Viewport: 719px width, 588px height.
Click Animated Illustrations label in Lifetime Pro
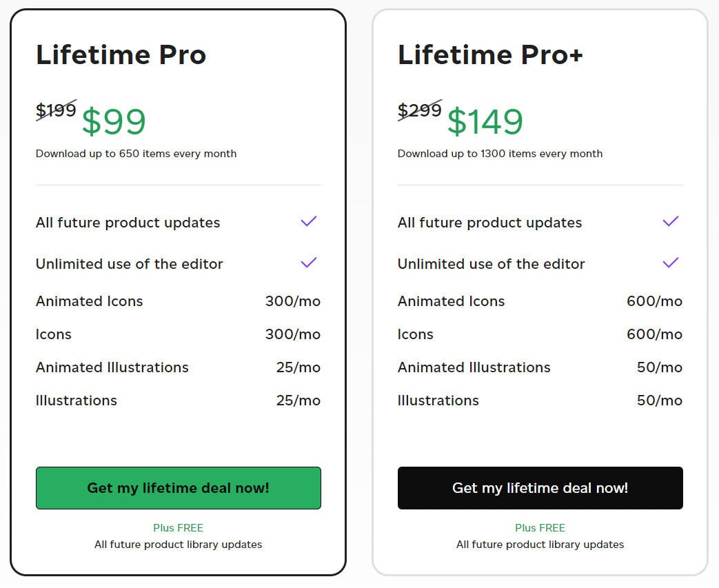(x=112, y=367)
